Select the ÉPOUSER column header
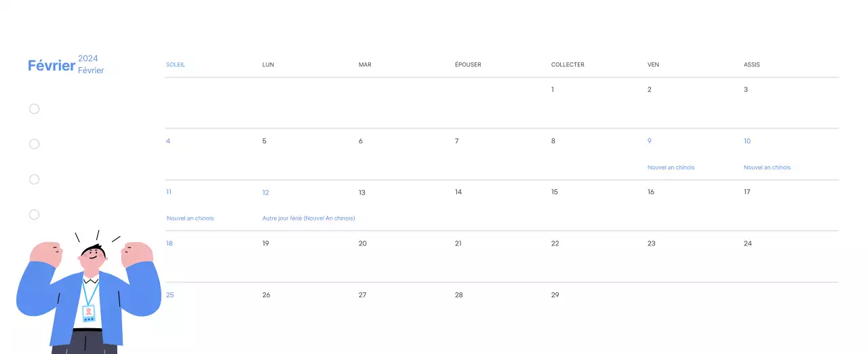 468,65
